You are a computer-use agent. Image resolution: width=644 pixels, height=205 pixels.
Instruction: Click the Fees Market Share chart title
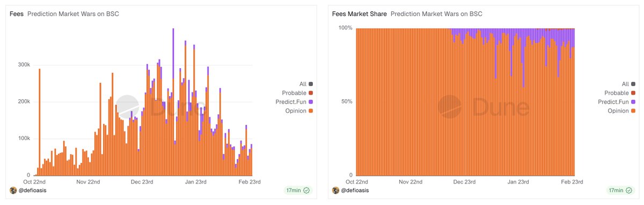(358, 14)
